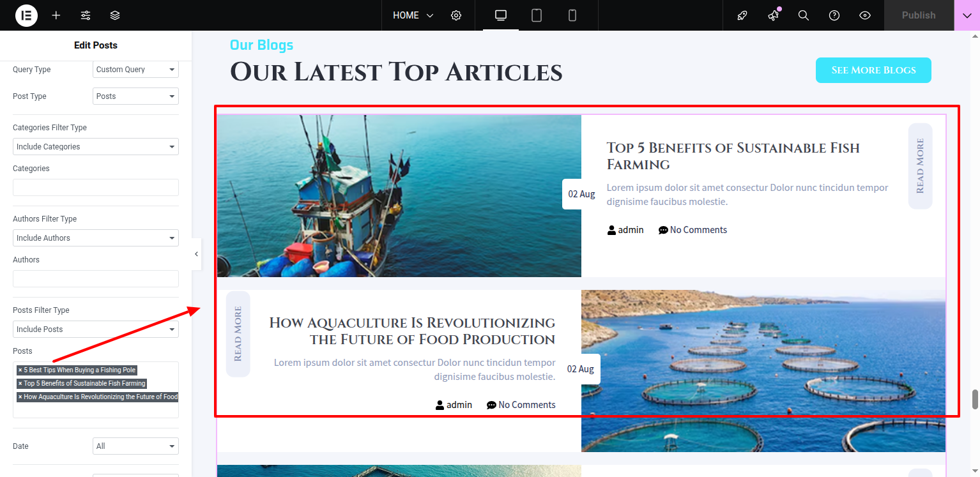Click the Categories input field
The image size is (980, 477).
(96, 188)
